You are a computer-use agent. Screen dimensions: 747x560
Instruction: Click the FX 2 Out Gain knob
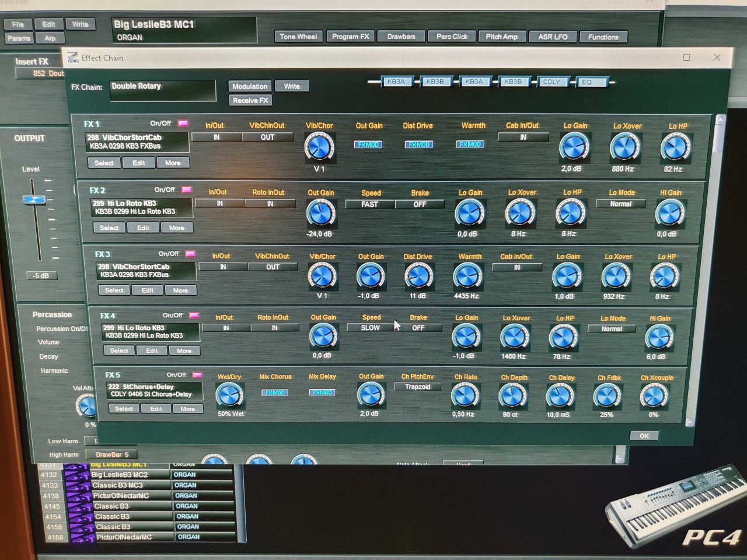(x=321, y=213)
